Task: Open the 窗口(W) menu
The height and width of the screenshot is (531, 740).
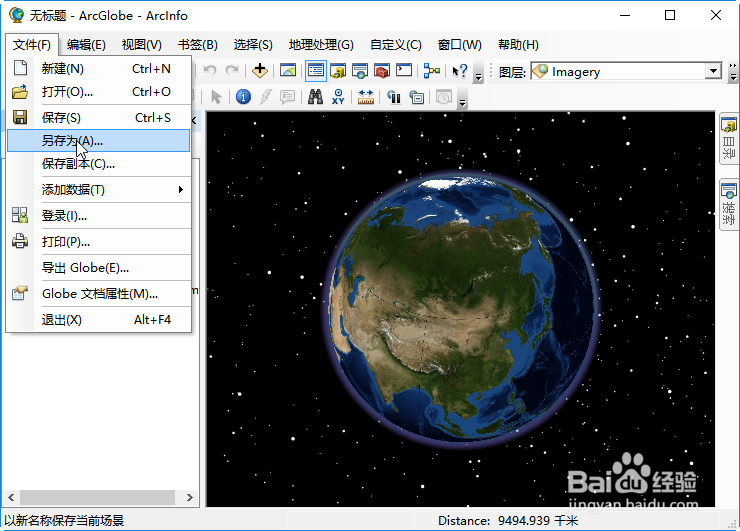Action: [459, 45]
